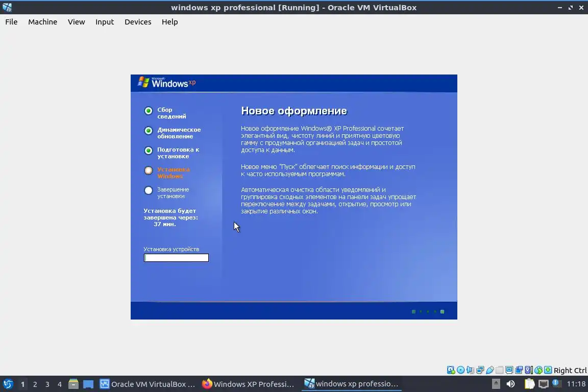The width and height of the screenshot is (588, 392).
Task: Open the Devices menu
Action: (x=138, y=22)
